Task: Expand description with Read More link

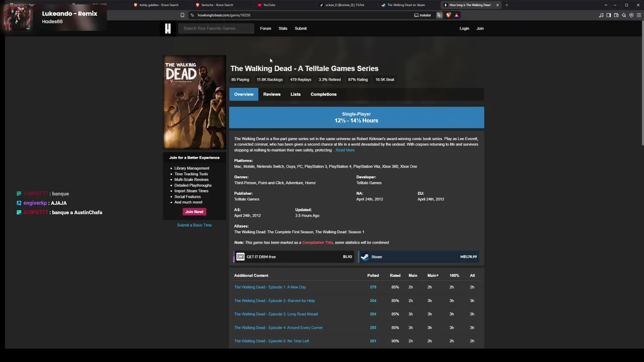Action: pos(345,150)
